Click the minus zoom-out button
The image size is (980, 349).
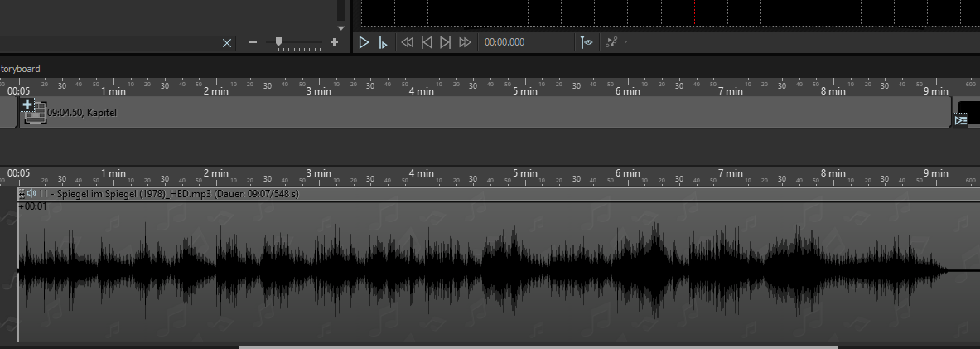(x=253, y=42)
